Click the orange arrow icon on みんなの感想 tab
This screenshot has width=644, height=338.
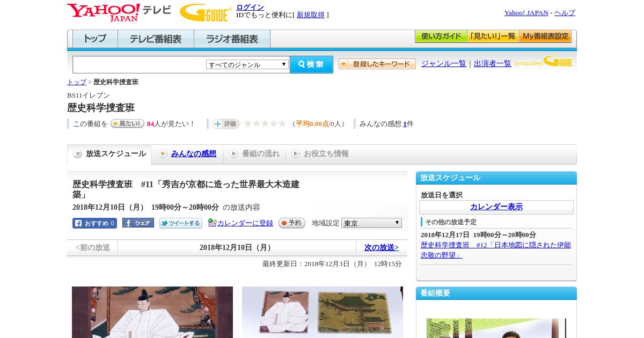[x=163, y=154]
